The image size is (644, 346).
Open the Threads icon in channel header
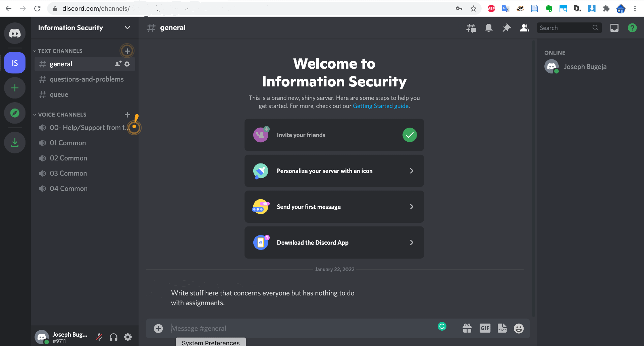tap(471, 28)
